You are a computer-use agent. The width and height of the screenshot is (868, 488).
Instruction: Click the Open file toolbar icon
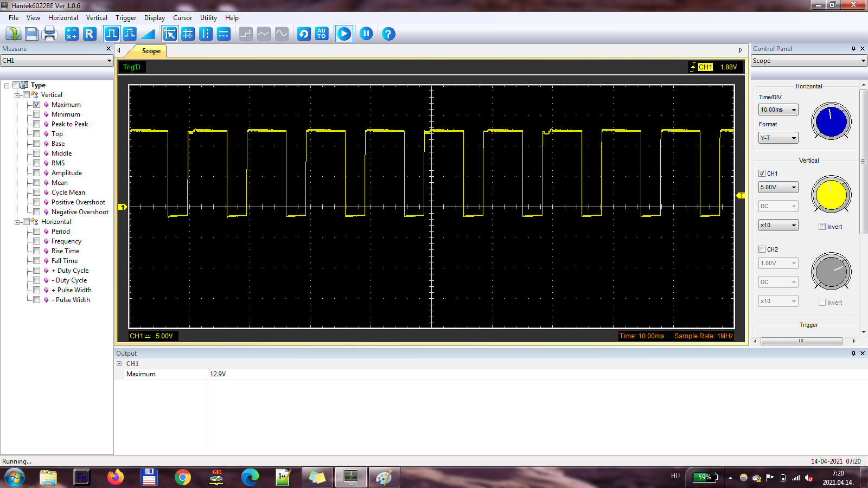point(13,34)
